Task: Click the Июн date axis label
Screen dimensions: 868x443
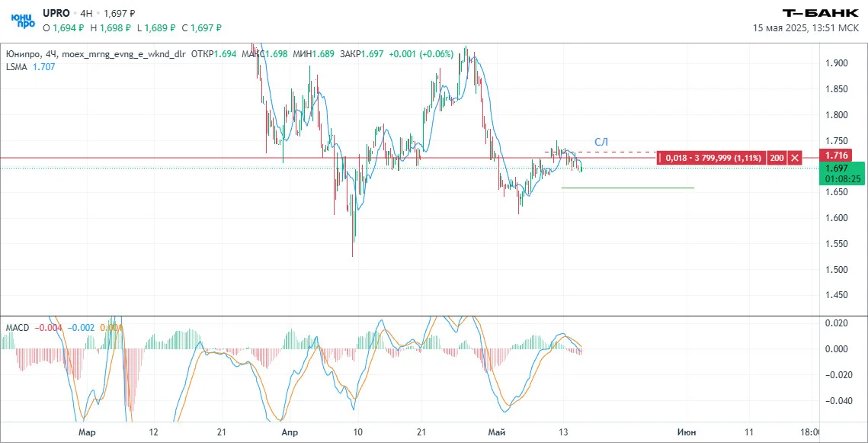Action: pyautogui.click(x=688, y=432)
